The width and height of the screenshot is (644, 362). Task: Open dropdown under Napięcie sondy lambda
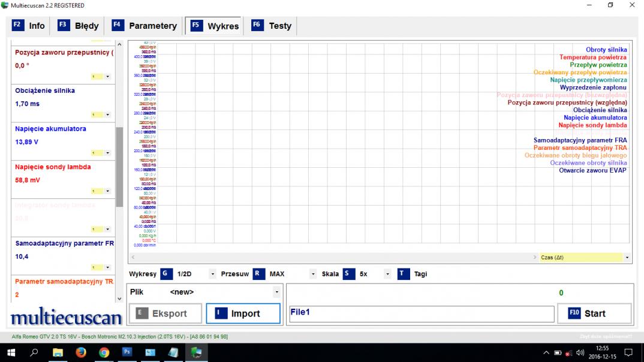107,191
